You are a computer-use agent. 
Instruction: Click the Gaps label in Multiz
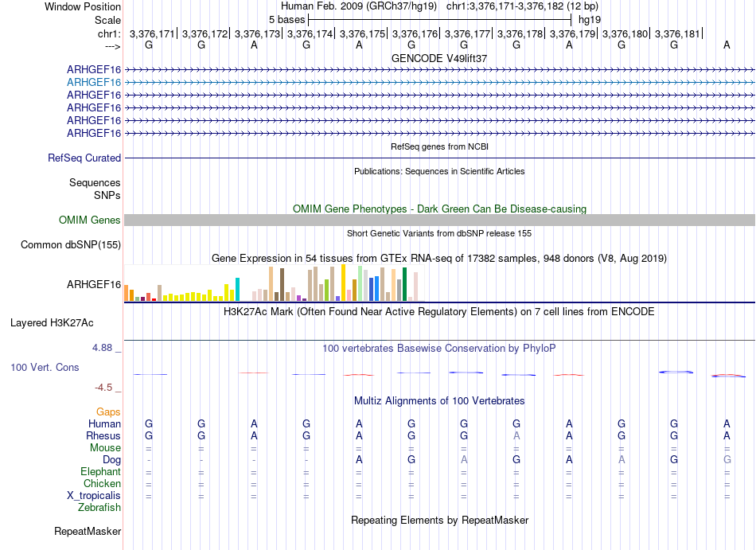point(108,412)
